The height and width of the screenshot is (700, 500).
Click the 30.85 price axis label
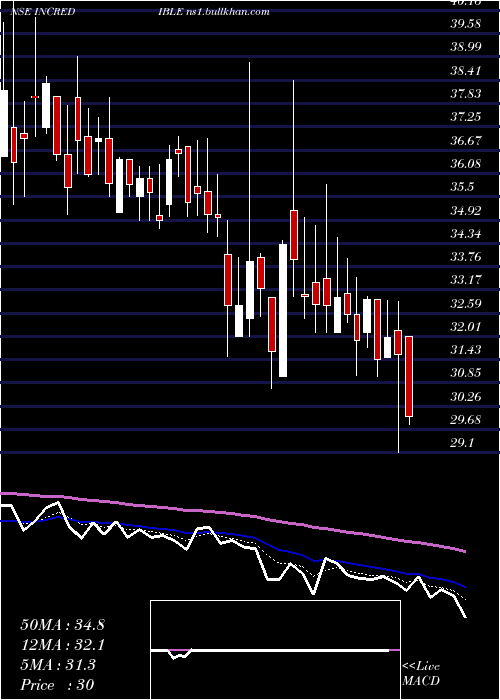coord(466,372)
